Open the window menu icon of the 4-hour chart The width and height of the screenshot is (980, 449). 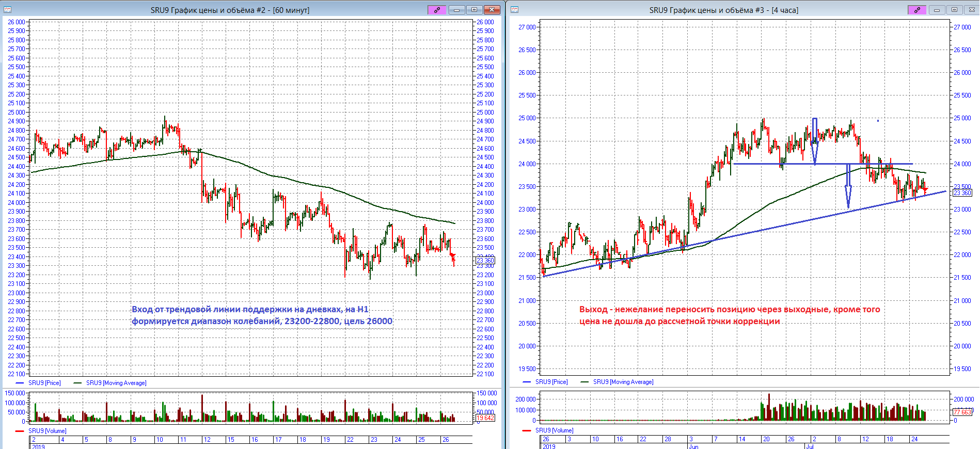point(514,10)
